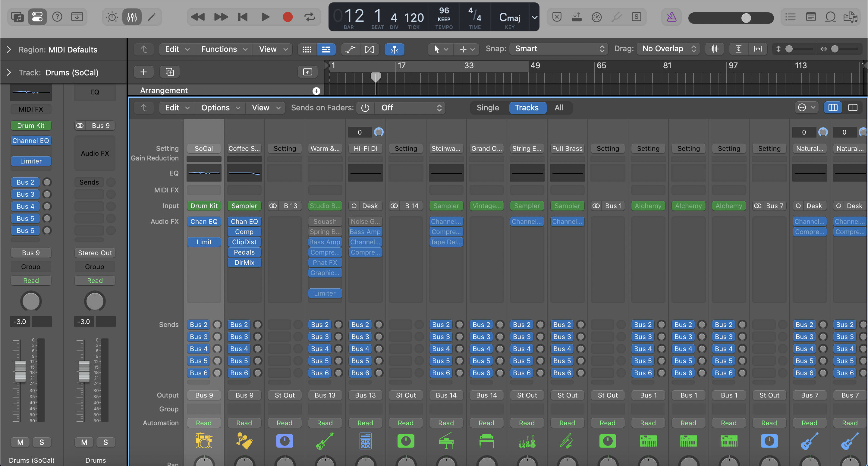Show automation button
The height and width of the screenshot is (466, 868).
[x=350, y=49]
